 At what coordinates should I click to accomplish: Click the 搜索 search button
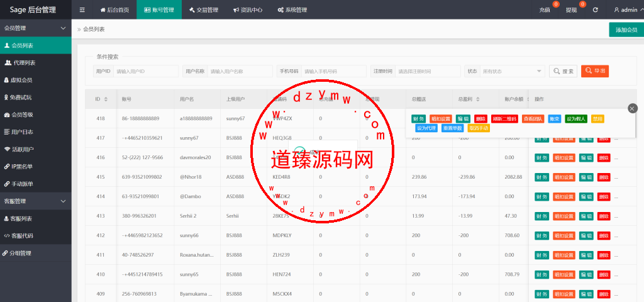pyautogui.click(x=563, y=71)
